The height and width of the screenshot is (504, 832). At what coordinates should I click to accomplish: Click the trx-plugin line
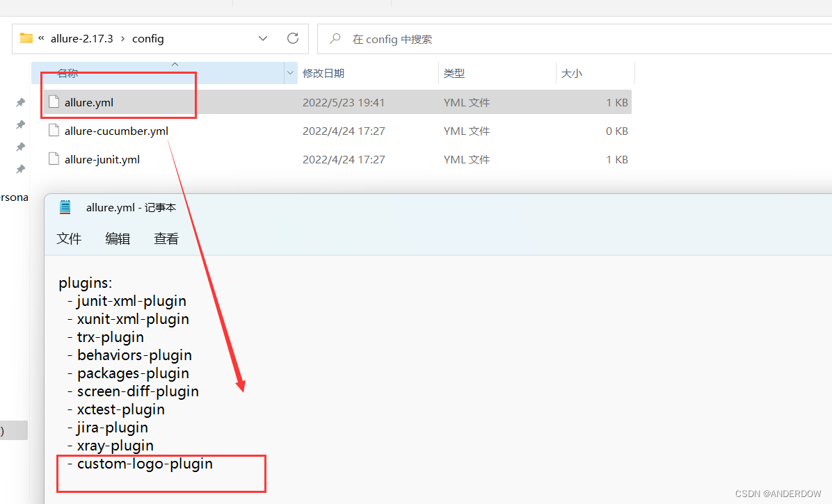[x=106, y=337]
